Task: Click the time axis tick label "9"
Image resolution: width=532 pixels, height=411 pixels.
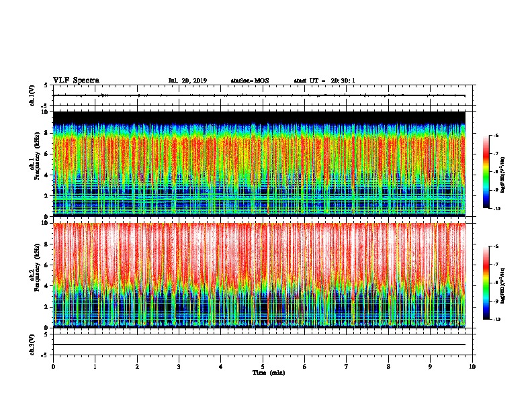Action: pyautogui.click(x=430, y=367)
